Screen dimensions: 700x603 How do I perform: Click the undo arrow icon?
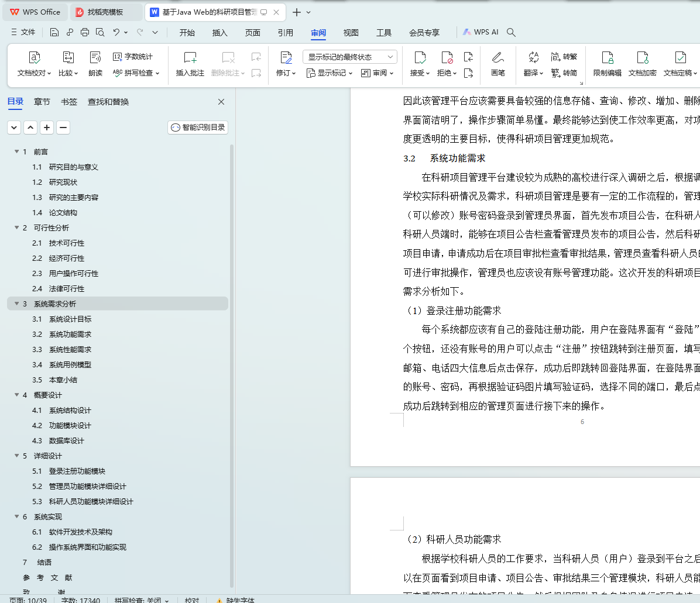(x=116, y=32)
